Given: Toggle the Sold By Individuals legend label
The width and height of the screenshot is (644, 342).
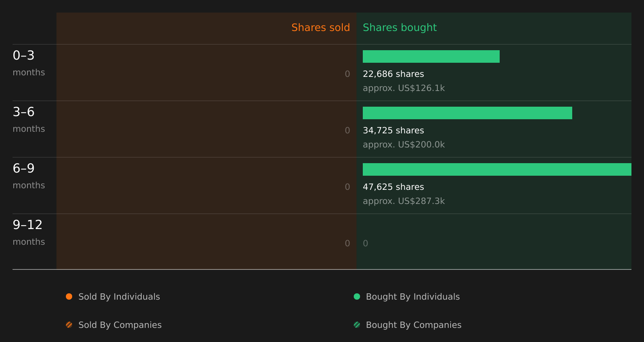Looking at the screenshot, I should (119, 297).
